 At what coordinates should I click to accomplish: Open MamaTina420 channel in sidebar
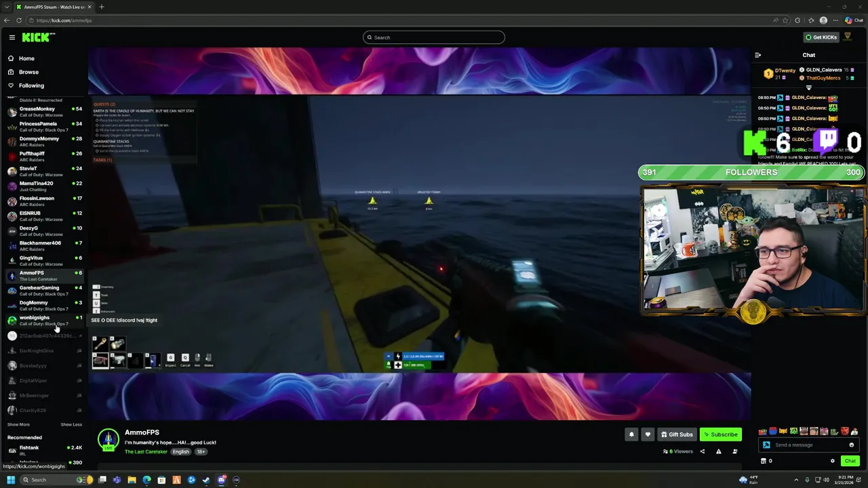pos(43,186)
